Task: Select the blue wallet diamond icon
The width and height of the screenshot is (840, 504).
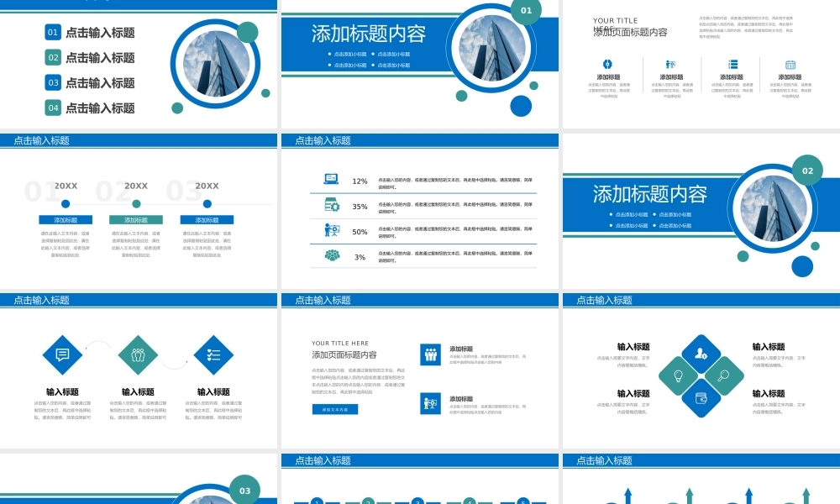Action: [x=701, y=398]
